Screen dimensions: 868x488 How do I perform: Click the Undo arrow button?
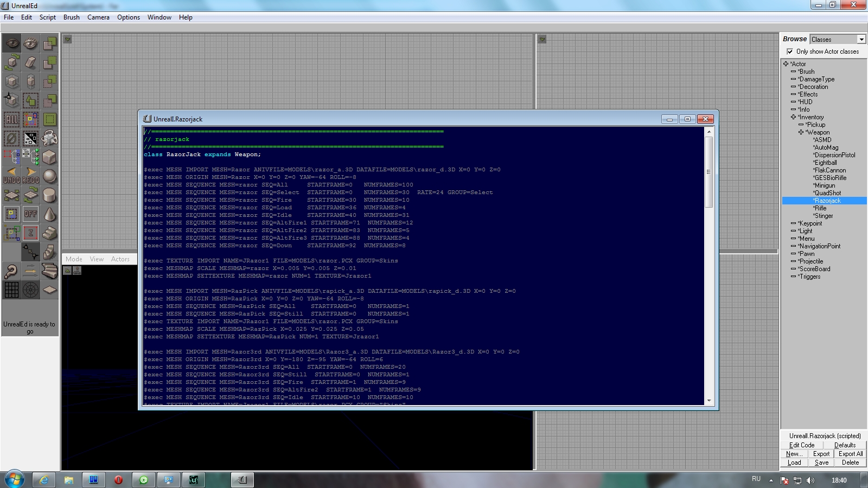[x=12, y=176]
